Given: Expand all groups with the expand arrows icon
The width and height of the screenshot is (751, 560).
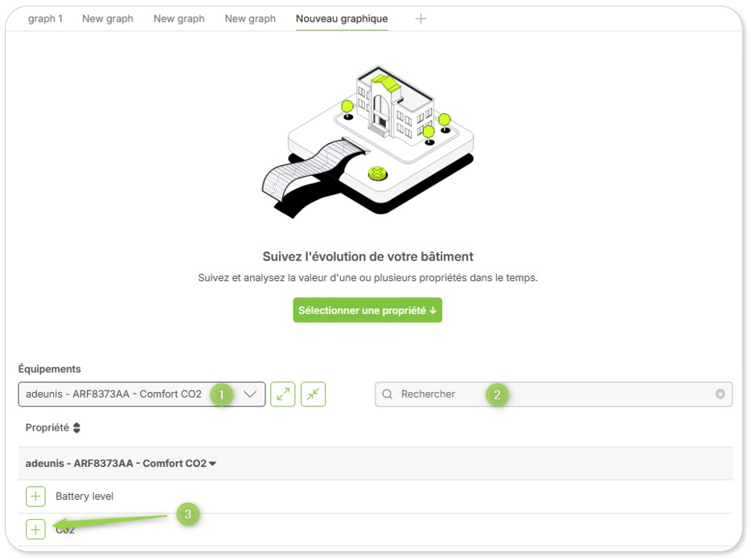Looking at the screenshot, I should (x=282, y=394).
